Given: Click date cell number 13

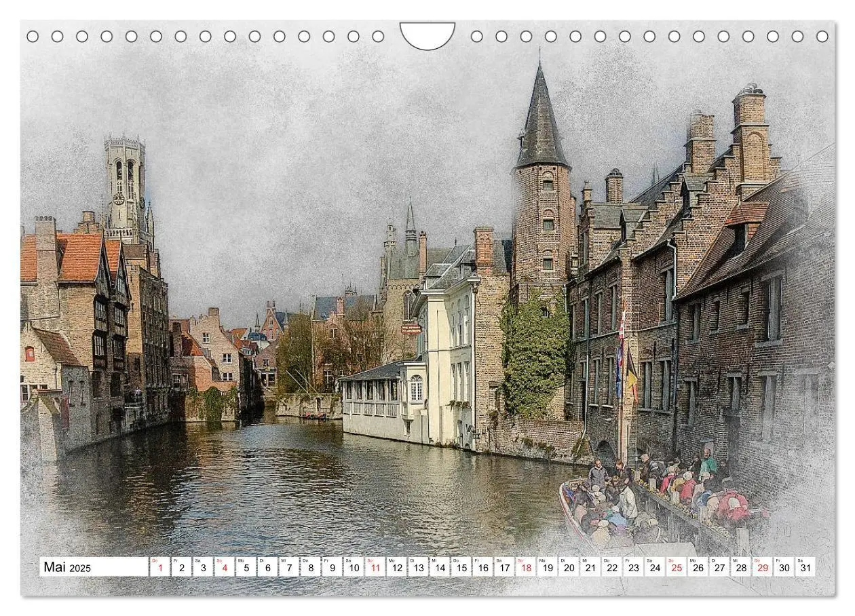Looking at the screenshot, I should [418, 567].
